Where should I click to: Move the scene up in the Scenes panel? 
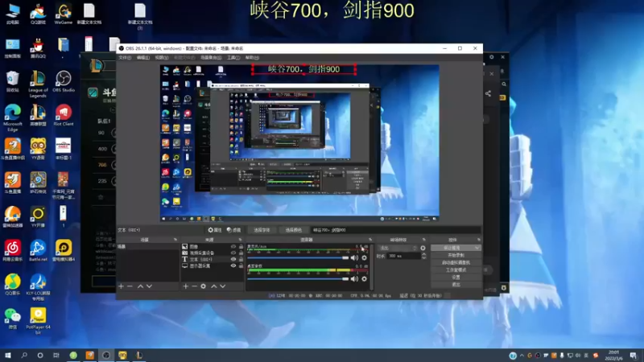click(x=140, y=286)
